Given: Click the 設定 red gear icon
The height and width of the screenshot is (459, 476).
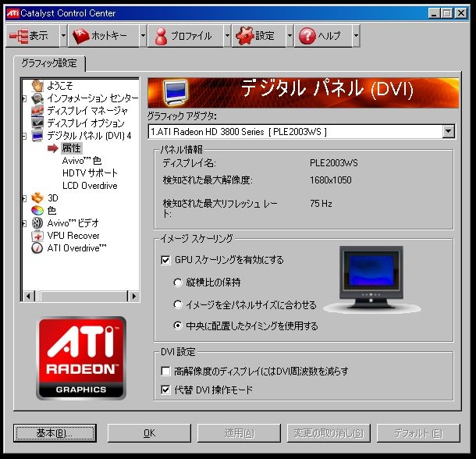Looking at the screenshot, I should click(245, 36).
